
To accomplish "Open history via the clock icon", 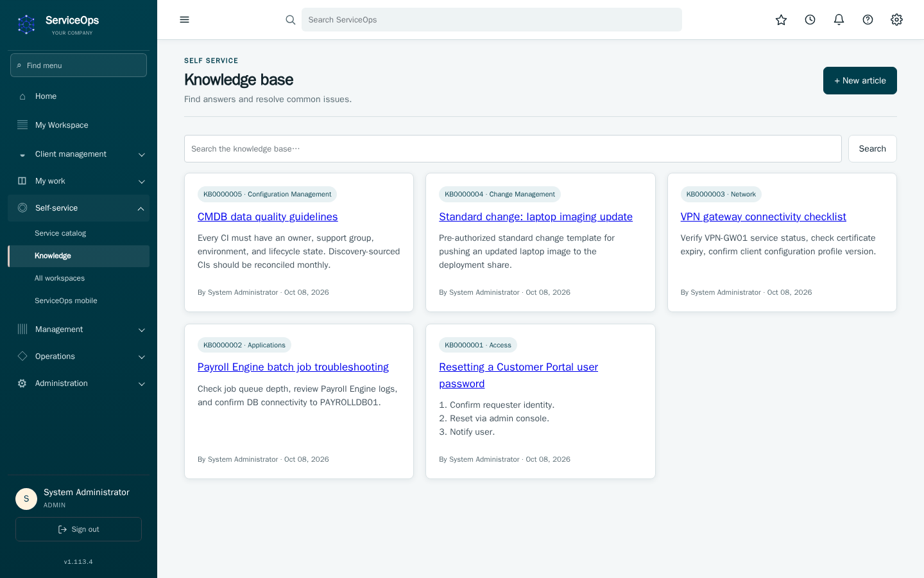I will coord(810,20).
